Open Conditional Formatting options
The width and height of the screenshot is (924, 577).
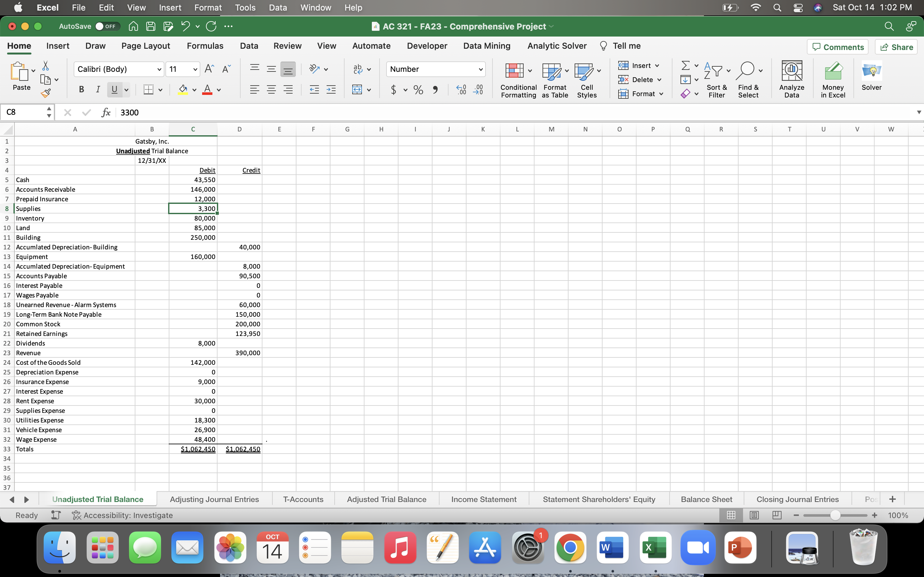tap(518, 79)
